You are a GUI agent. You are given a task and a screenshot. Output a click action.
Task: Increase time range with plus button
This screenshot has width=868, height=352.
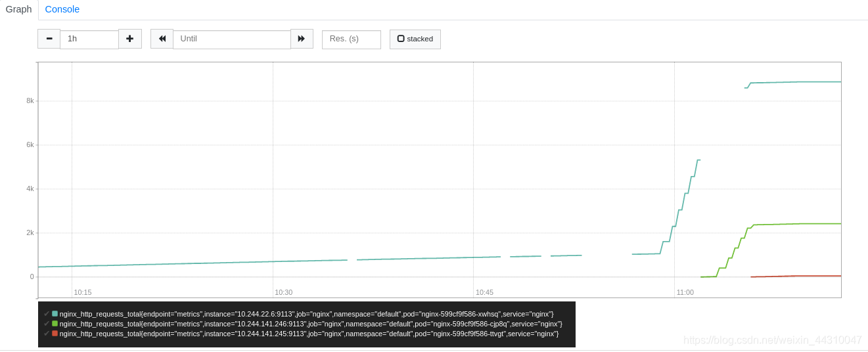130,39
